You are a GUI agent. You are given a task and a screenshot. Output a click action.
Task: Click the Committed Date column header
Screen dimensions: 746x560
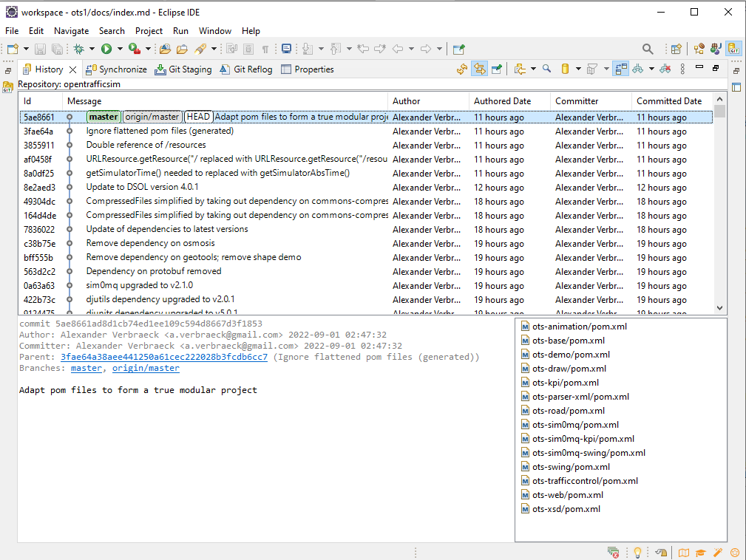pyautogui.click(x=673, y=101)
